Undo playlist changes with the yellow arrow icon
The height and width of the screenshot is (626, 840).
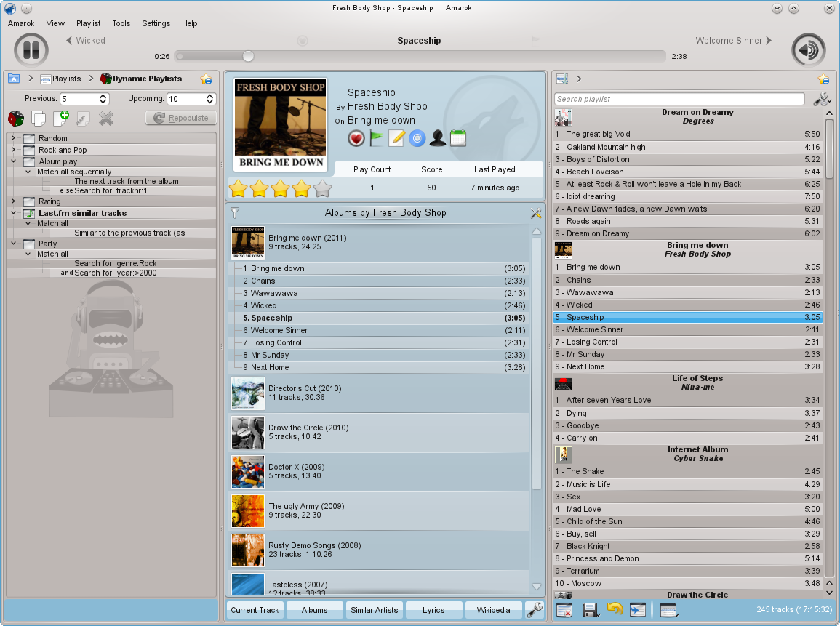tap(615, 610)
